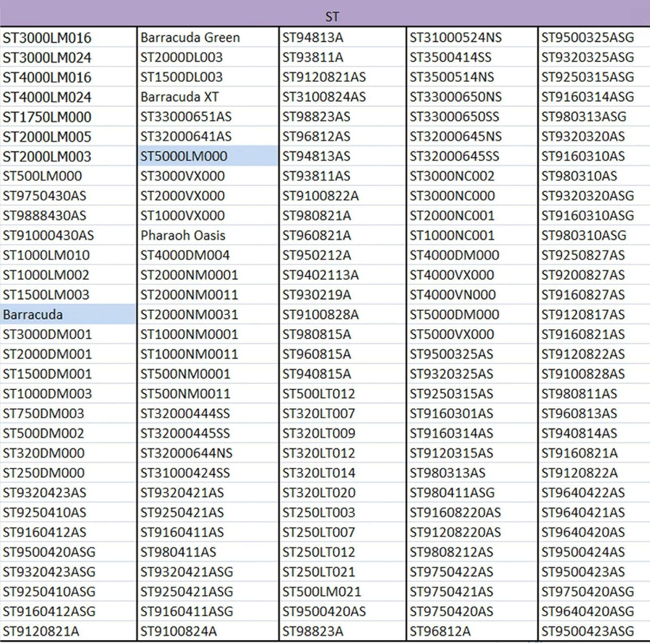The width and height of the screenshot is (650, 644).
Task: Click cell ST5000DM000
Action: tap(472, 315)
